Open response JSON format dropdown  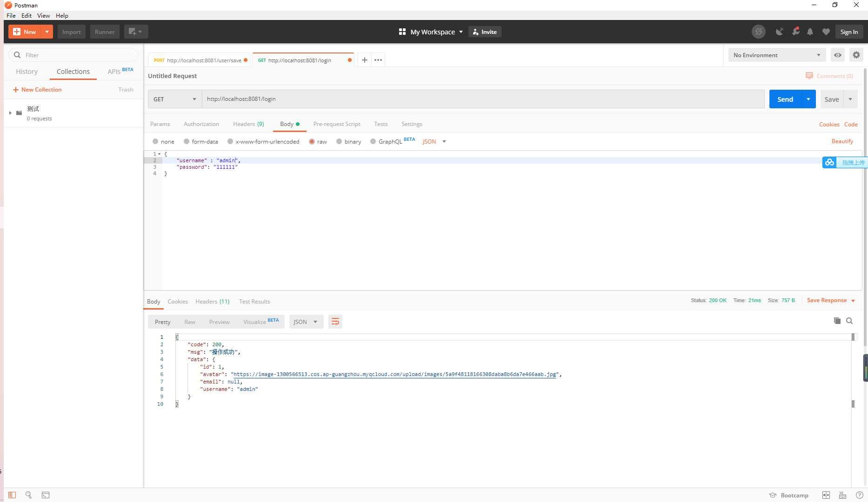coord(306,322)
